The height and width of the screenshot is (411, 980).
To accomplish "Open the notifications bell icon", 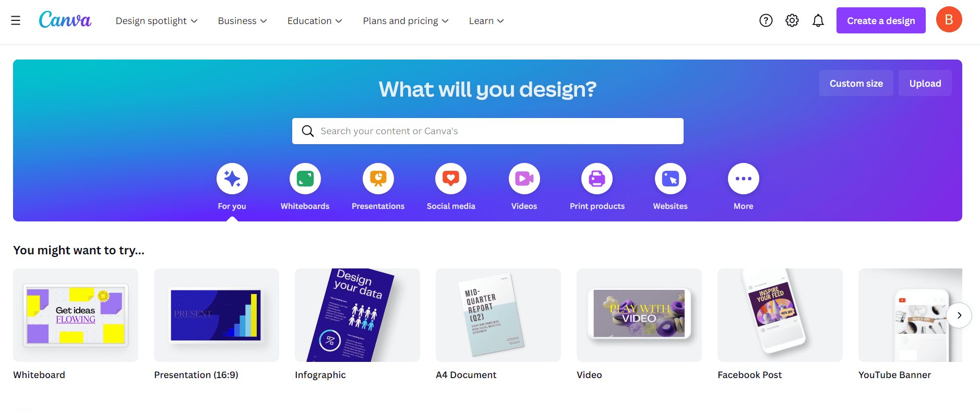I will (818, 20).
